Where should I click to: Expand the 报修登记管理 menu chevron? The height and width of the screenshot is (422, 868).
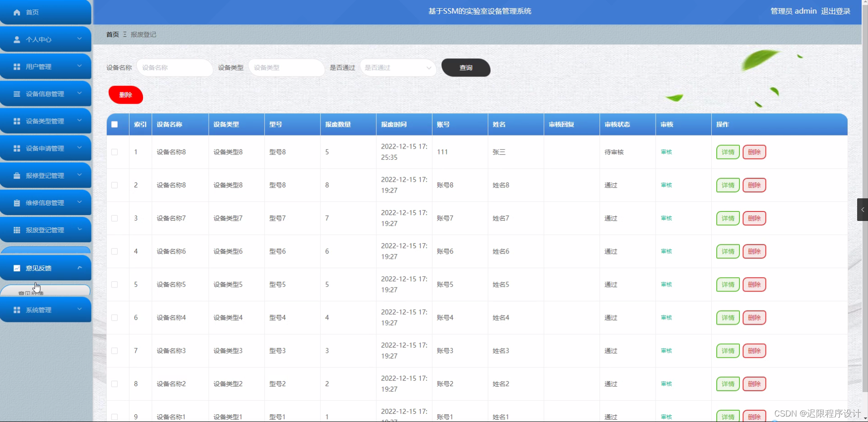pos(80,175)
